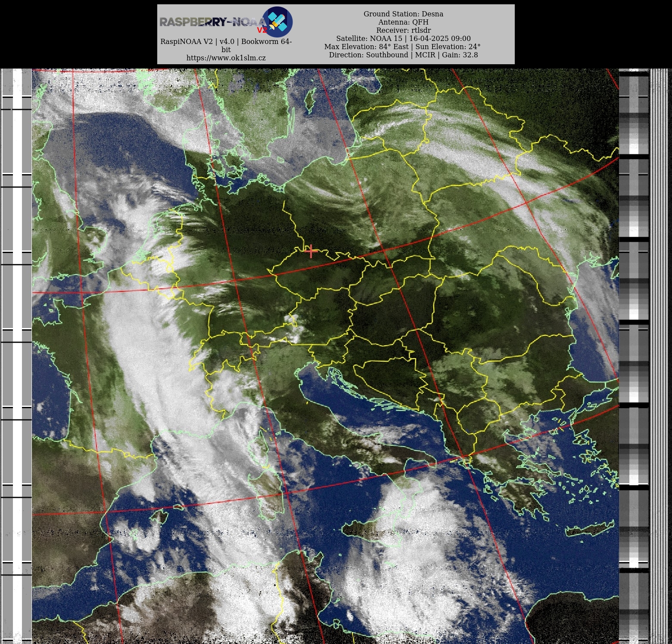Select 'Satellite: NOAA 15 | 16-04-2025 09:00' text
Screen dimensions: 672x644
[x=403, y=38]
